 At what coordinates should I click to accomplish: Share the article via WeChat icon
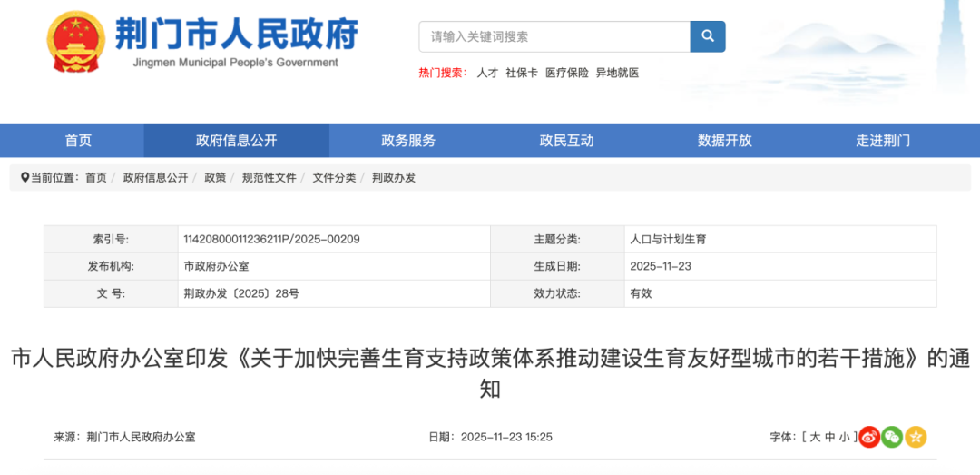click(x=893, y=437)
